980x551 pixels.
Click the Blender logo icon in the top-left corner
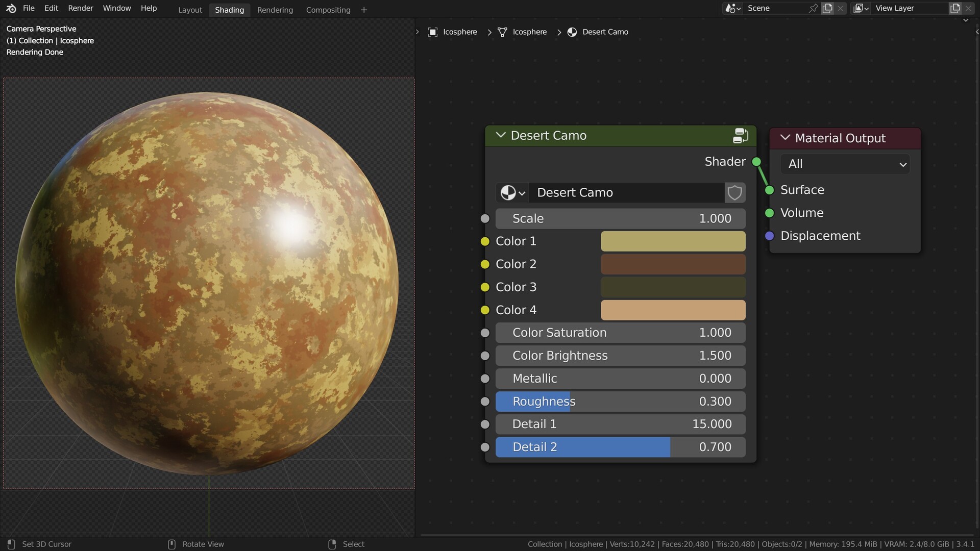tap(11, 8)
